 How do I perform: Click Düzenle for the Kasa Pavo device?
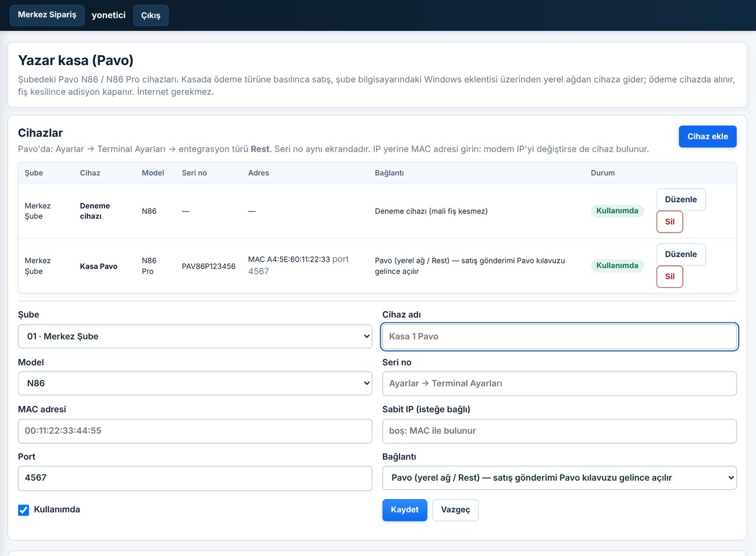click(680, 254)
